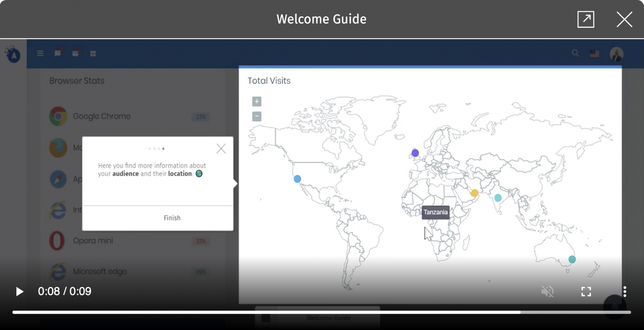This screenshot has width=644, height=330.
Task: Zoom out on the map with minus
Action: tap(257, 116)
